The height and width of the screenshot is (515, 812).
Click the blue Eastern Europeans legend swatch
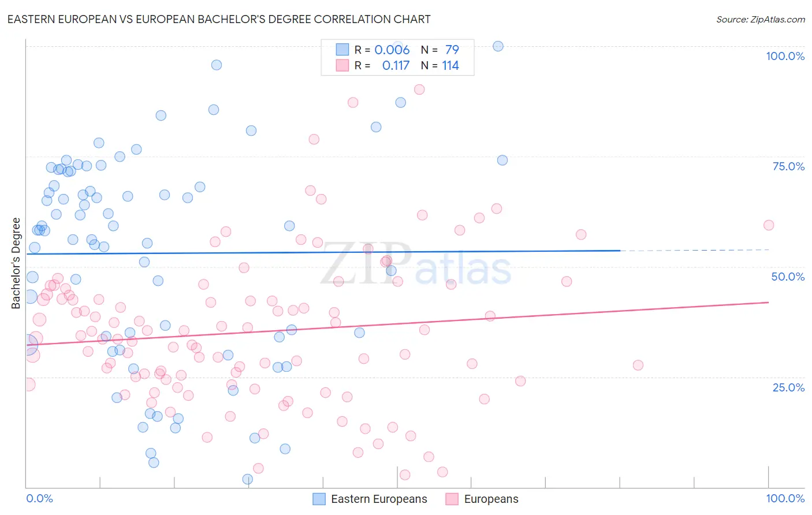[x=319, y=499]
